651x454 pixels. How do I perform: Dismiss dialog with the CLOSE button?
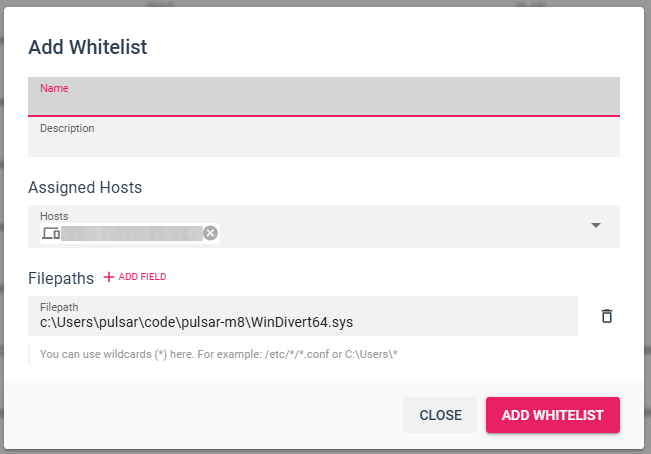coord(440,415)
